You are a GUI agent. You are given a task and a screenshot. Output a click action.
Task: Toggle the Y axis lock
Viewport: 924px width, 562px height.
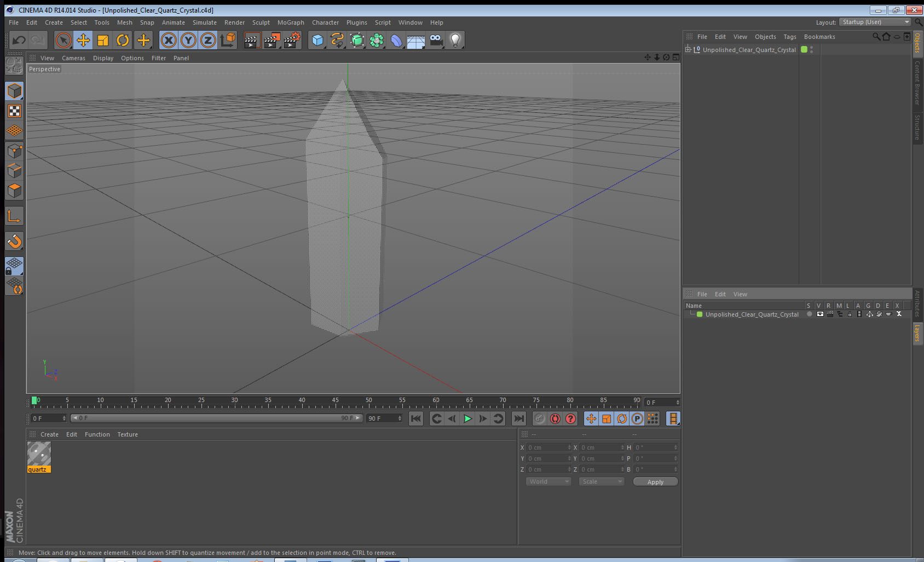coord(188,40)
